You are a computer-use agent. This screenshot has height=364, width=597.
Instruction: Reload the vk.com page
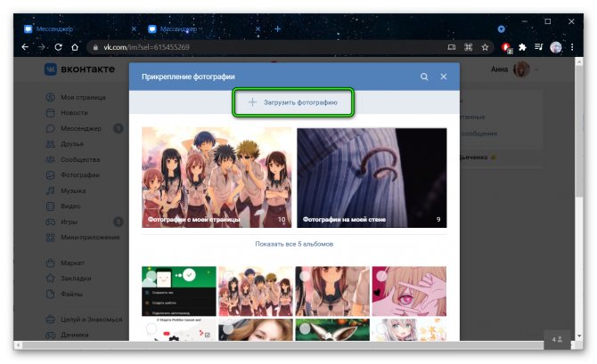click(58, 47)
